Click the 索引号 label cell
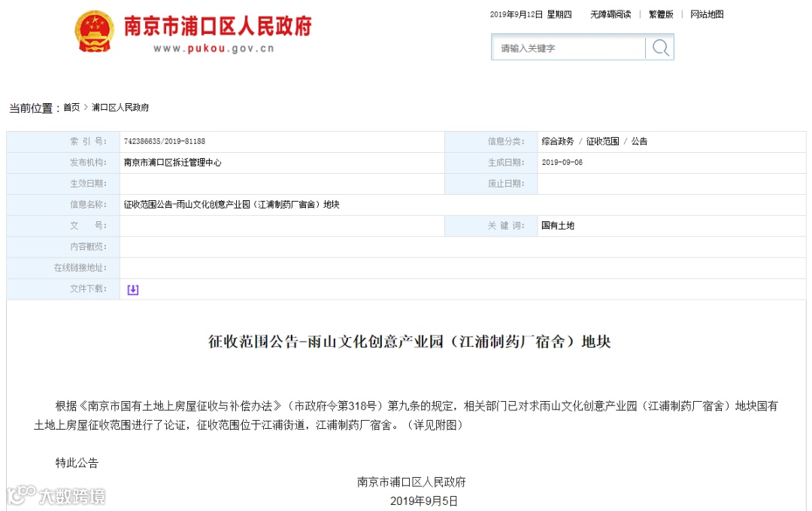 [63, 141]
